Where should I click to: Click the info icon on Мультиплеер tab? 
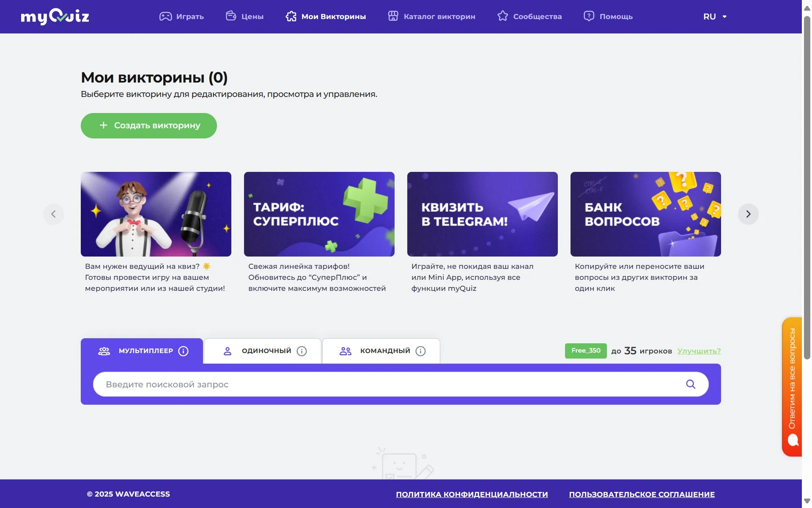click(x=184, y=351)
